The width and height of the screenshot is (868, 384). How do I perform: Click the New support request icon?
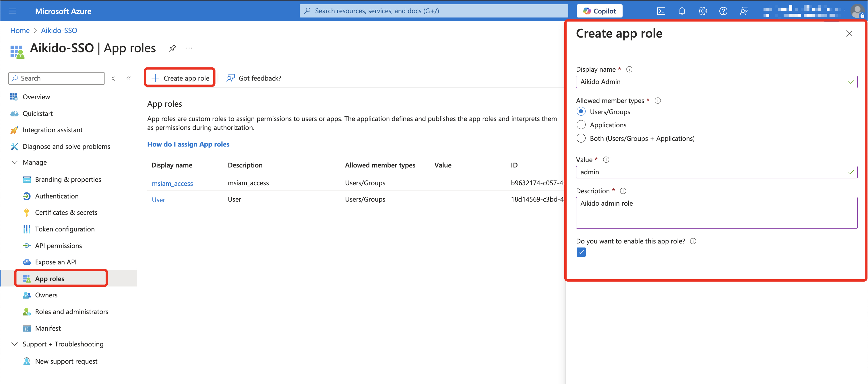[x=27, y=361]
